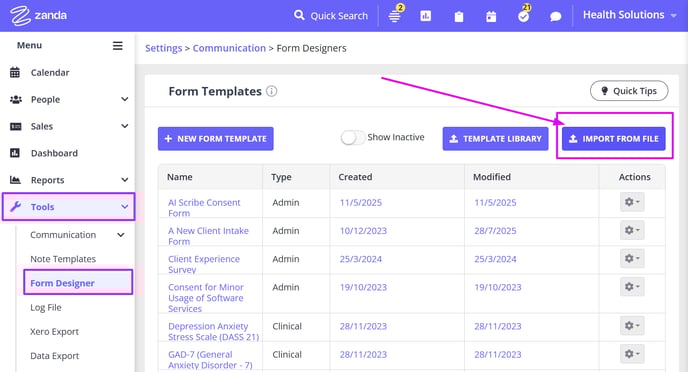Open gear actions for GAD-7 row
The image size is (688, 372).
(632, 354)
